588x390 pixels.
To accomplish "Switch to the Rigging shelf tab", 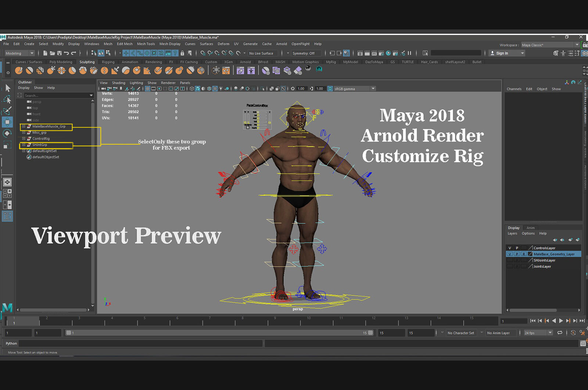I will pos(108,62).
